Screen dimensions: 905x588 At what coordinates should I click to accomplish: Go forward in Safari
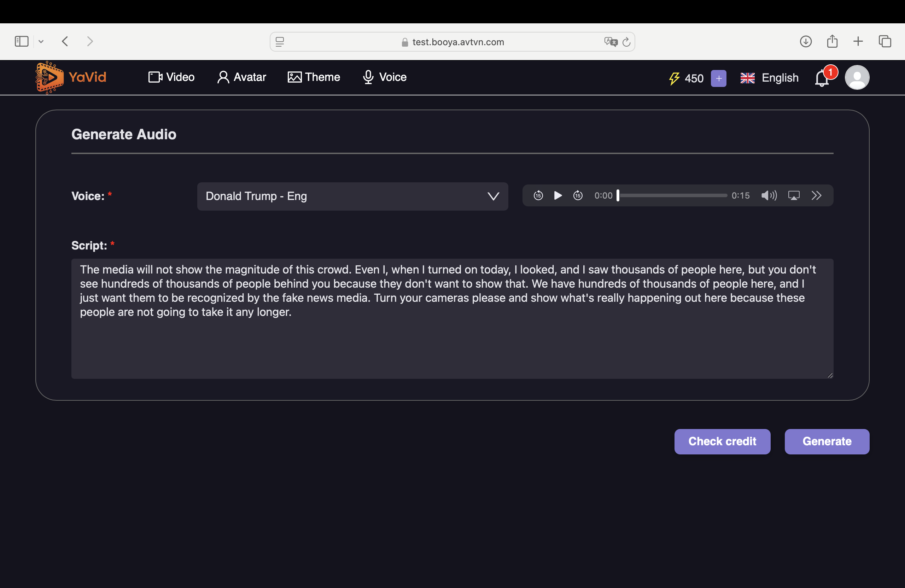[x=90, y=41]
